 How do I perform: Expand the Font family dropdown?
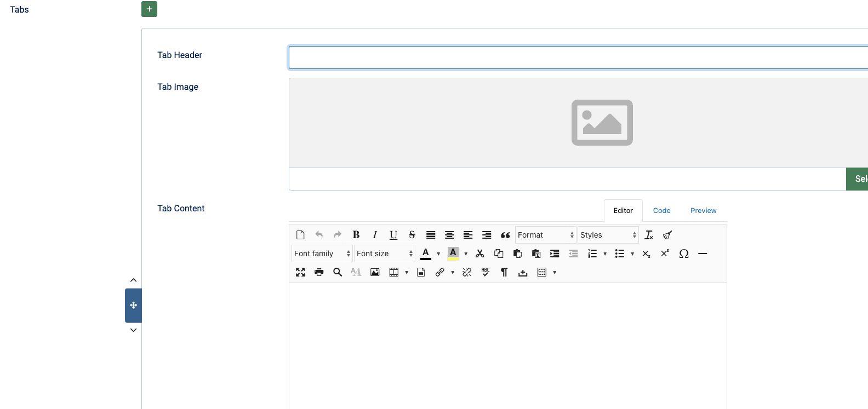click(x=322, y=254)
